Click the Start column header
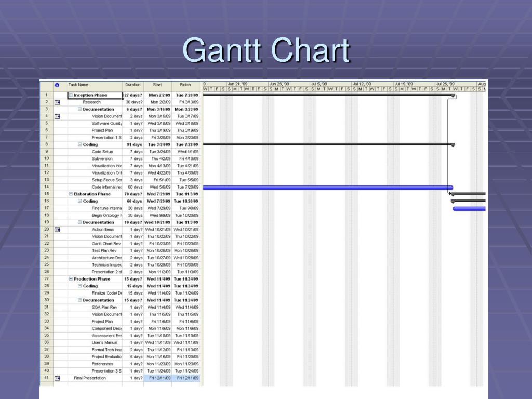 point(157,86)
